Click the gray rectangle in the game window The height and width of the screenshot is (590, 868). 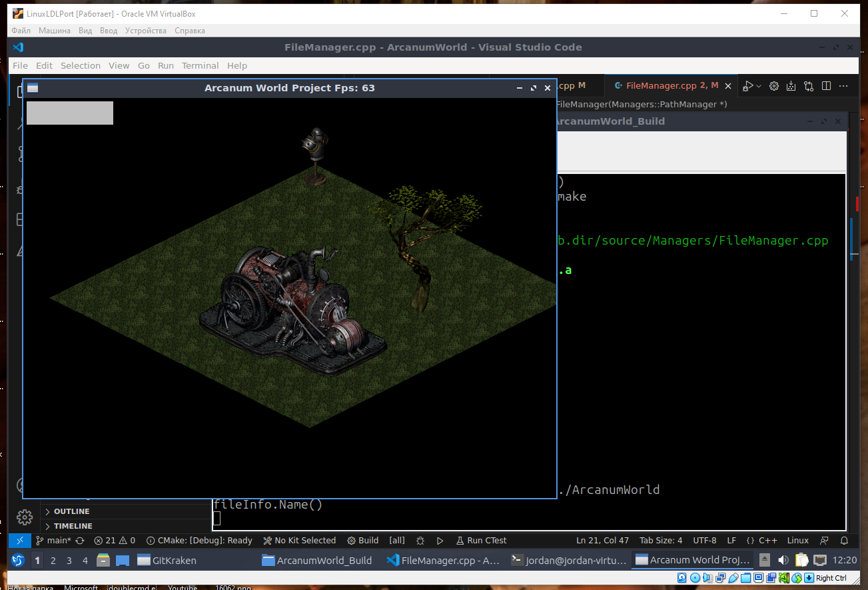tap(70, 113)
